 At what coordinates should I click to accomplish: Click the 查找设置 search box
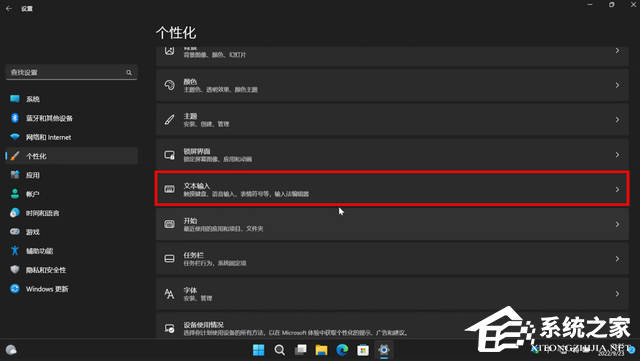click(x=71, y=72)
